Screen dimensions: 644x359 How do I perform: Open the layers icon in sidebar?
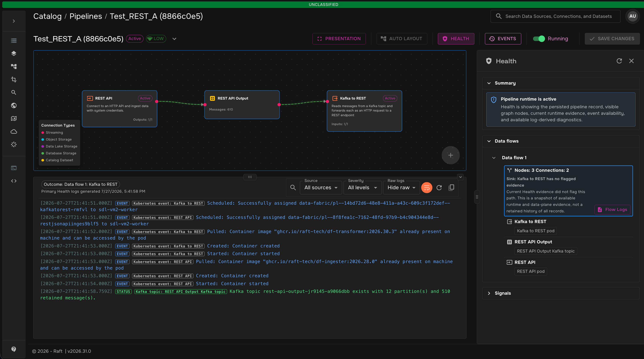coord(14,54)
